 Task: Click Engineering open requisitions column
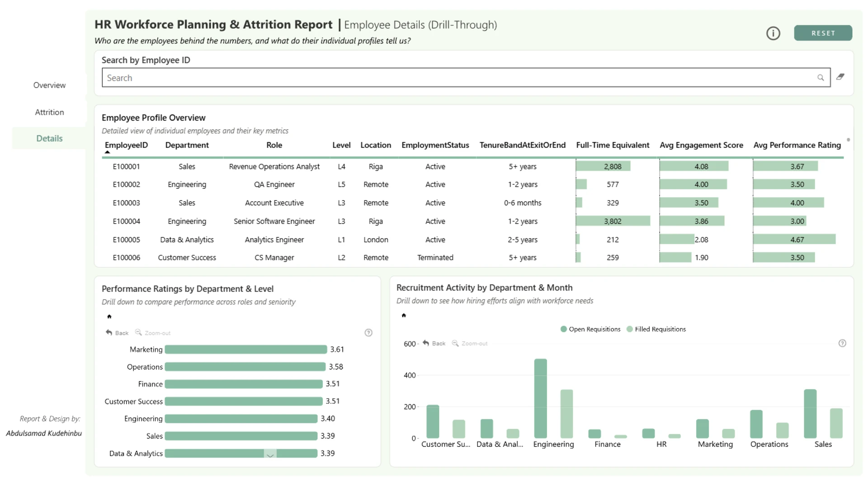pos(541,399)
